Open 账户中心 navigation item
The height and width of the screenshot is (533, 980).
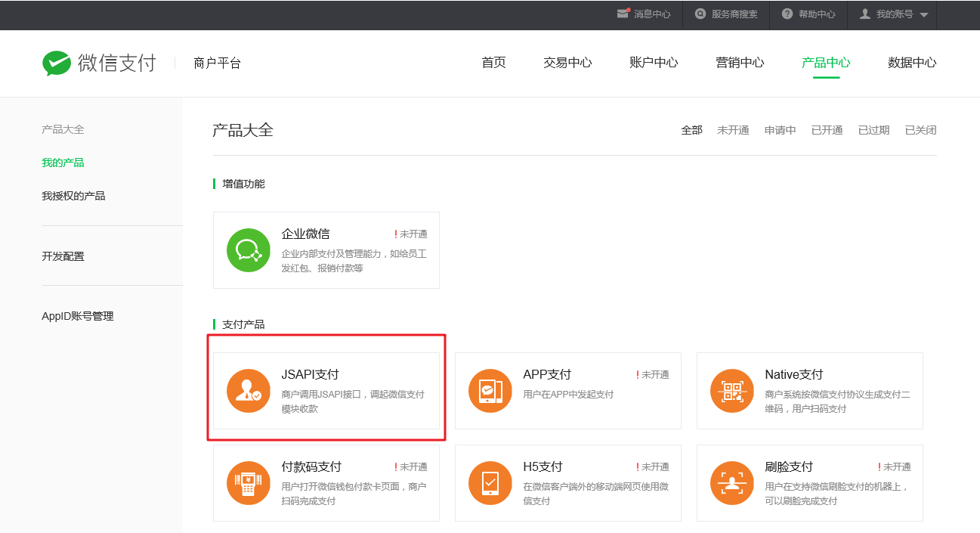click(654, 63)
